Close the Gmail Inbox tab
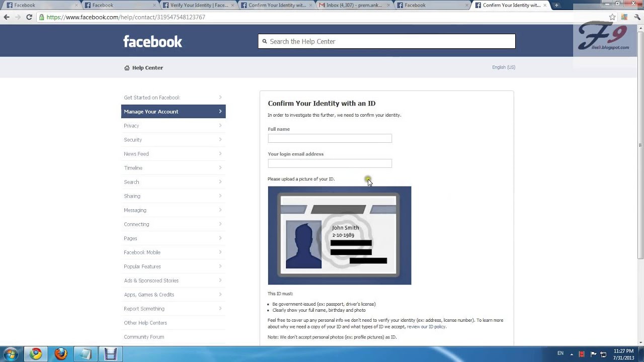Viewport: 644px width, 362px height. [388, 5]
